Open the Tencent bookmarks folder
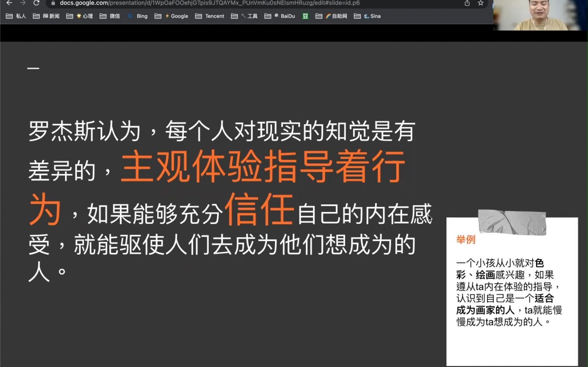Screen dimensions: 588x367 [x=210, y=16]
